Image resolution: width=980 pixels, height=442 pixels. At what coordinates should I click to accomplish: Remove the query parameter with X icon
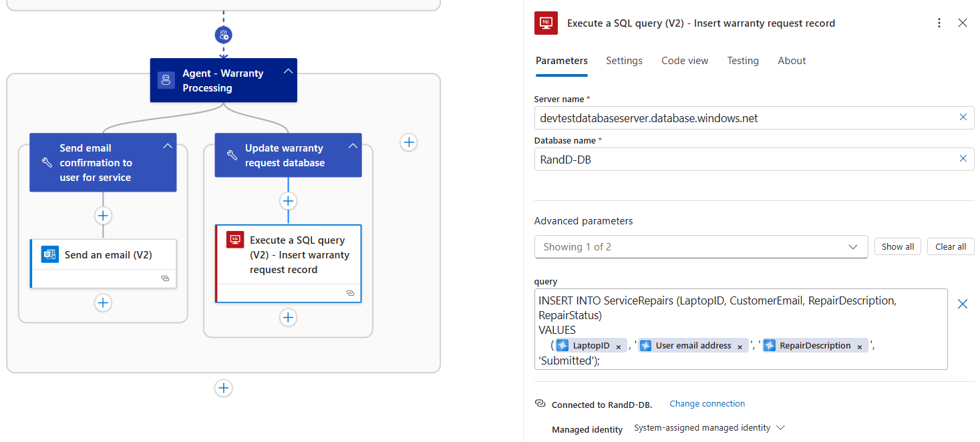[x=962, y=304]
